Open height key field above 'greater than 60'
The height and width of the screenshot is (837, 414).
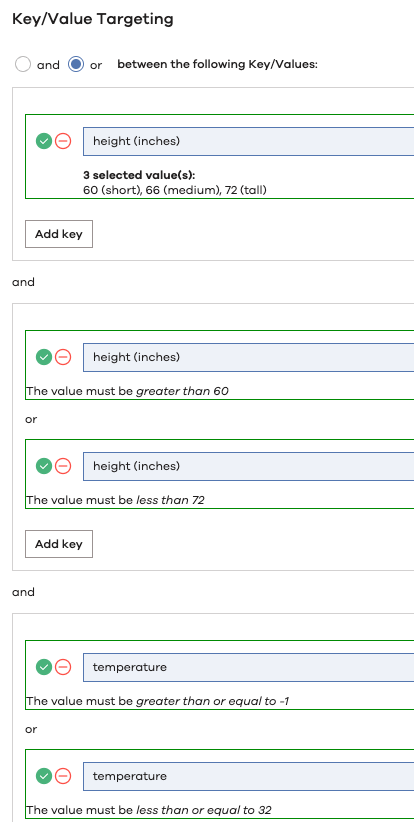click(249, 357)
